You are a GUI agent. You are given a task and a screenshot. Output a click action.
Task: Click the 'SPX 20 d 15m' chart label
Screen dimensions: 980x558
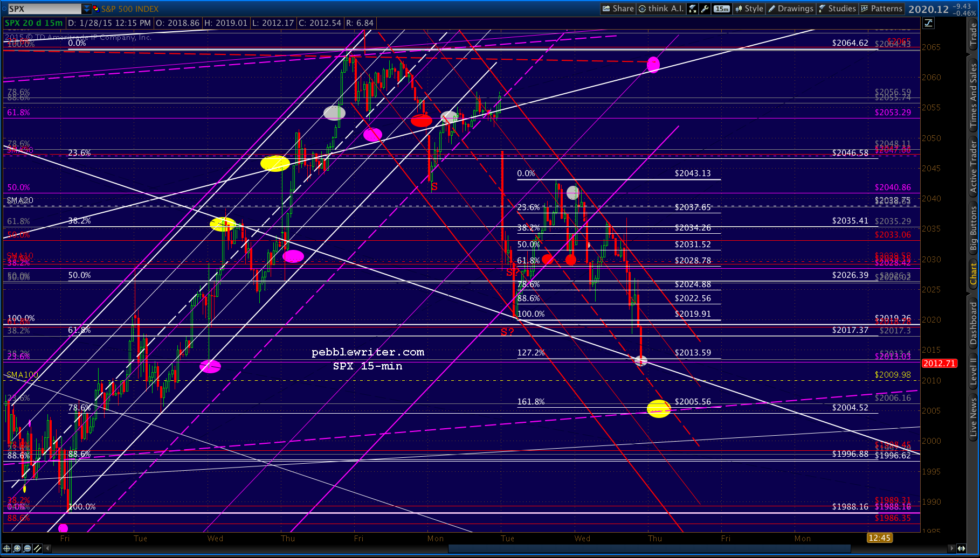tap(34, 23)
